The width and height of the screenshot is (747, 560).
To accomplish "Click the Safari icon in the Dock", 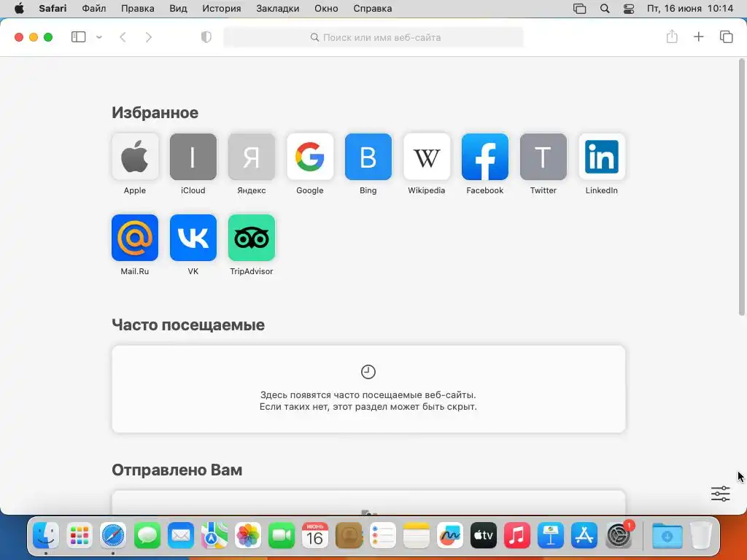I will [x=113, y=536].
